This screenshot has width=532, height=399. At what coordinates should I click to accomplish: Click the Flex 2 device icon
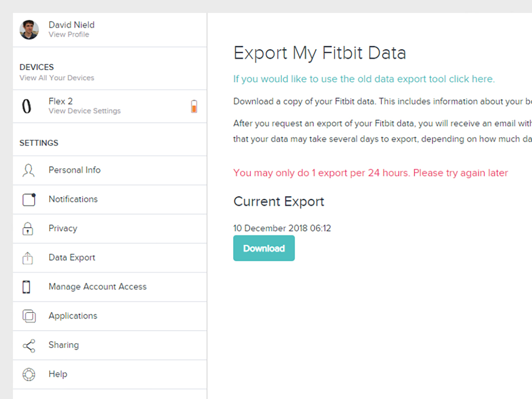[x=27, y=106]
